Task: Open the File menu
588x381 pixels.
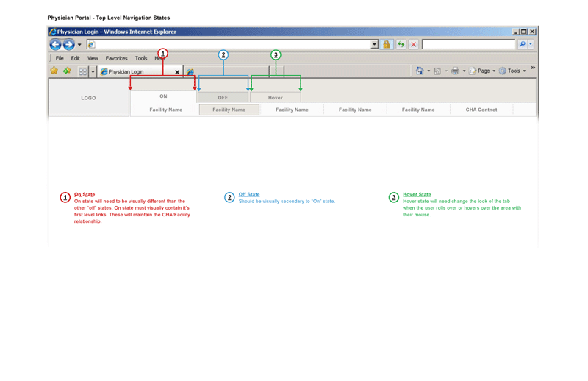Action: (60, 58)
